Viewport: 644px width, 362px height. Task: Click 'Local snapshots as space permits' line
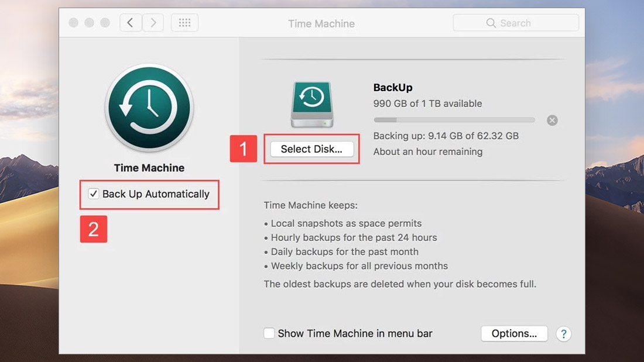[346, 223]
